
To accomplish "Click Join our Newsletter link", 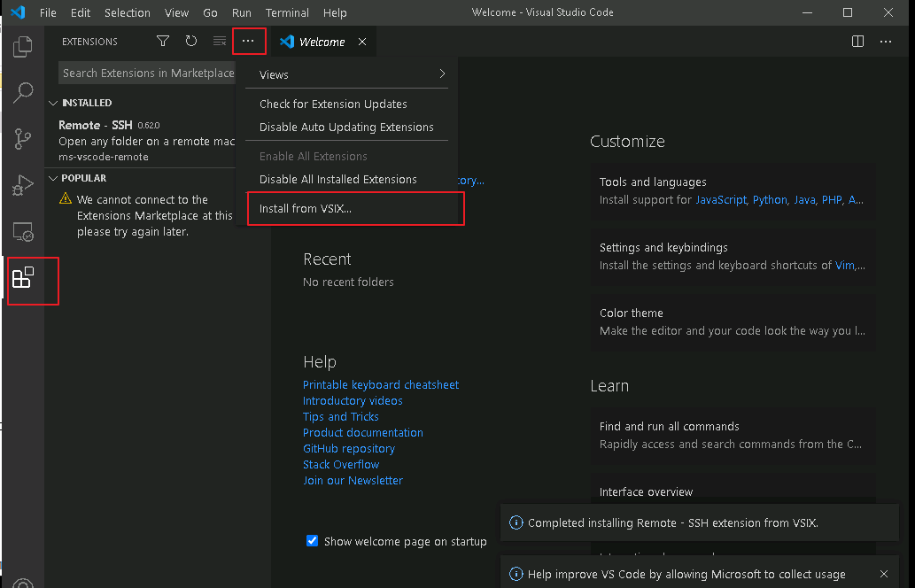I will point(353,480).
